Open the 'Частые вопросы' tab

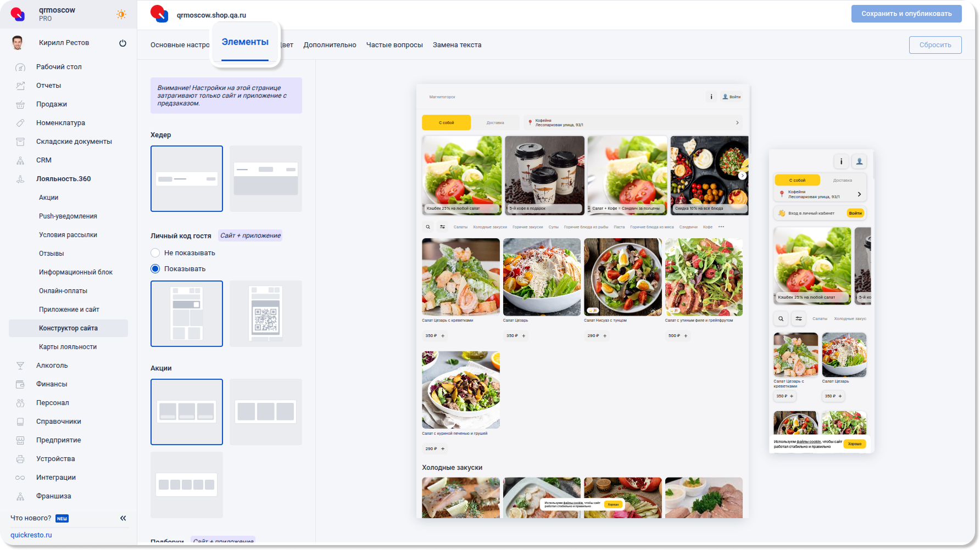[394, 45]
